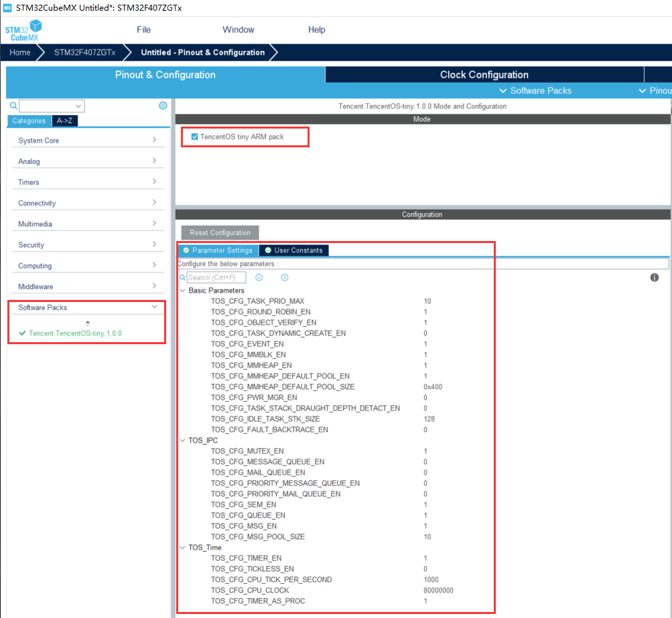This screenshot has height=618, width=672.
Task: Click the STM32CubeMX title bar app icon
Action: [7, 8]
